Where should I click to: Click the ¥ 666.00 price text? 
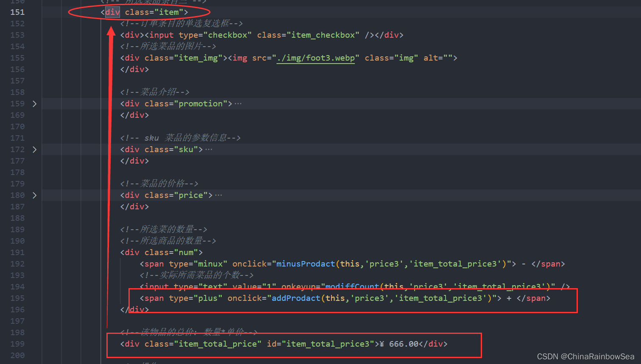pos(399,344)
